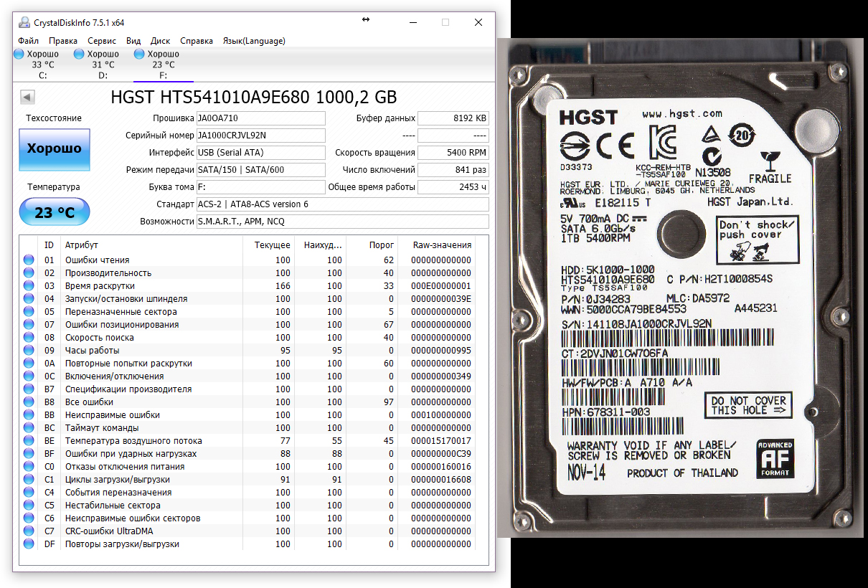Click status icon for Температура воздушного потока row

[29, 441]
